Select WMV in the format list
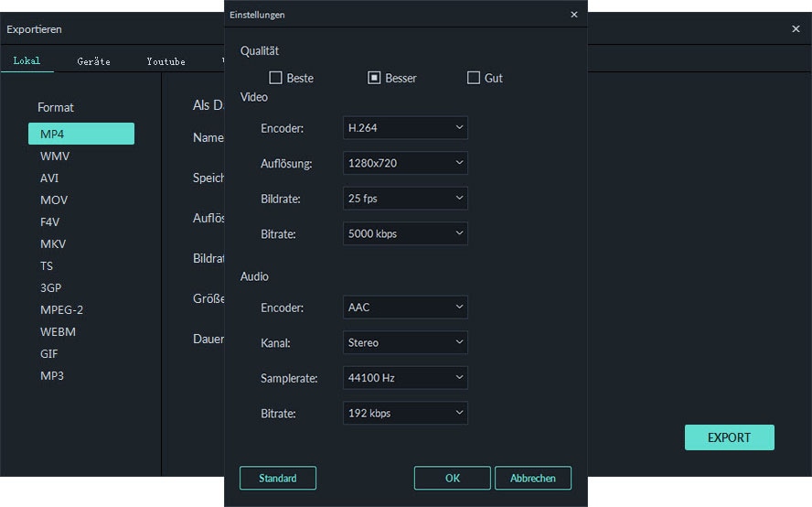Image resolution: width=812 pixels, height=507 pixels. [x=55, y=156]
